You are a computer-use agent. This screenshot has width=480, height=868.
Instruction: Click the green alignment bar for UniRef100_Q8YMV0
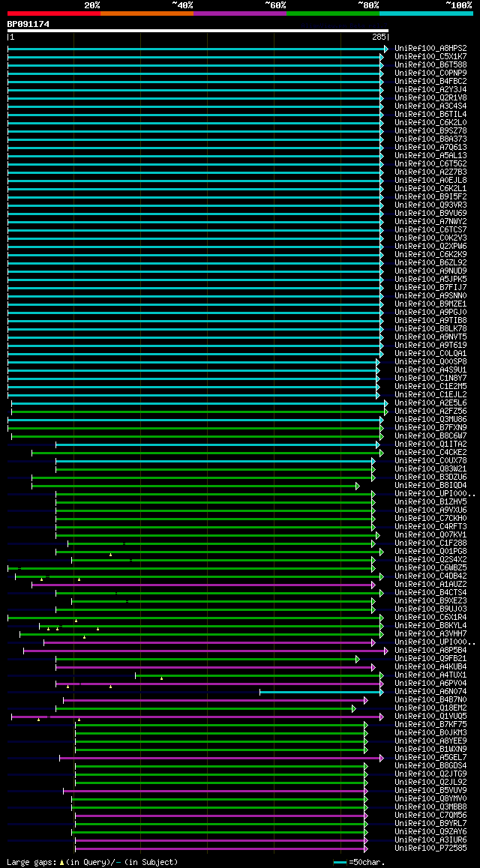(x=220, y=799)
